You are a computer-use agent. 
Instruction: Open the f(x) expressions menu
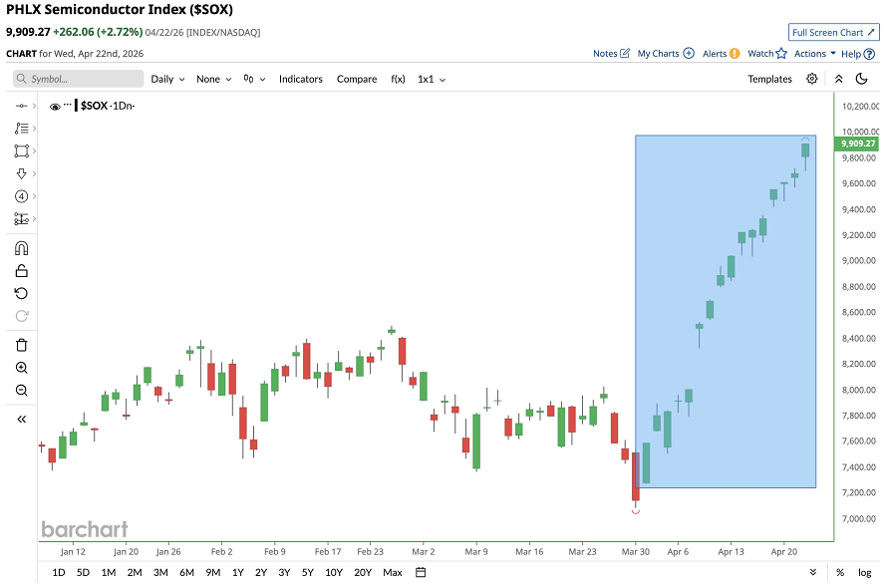pos(398,79)
